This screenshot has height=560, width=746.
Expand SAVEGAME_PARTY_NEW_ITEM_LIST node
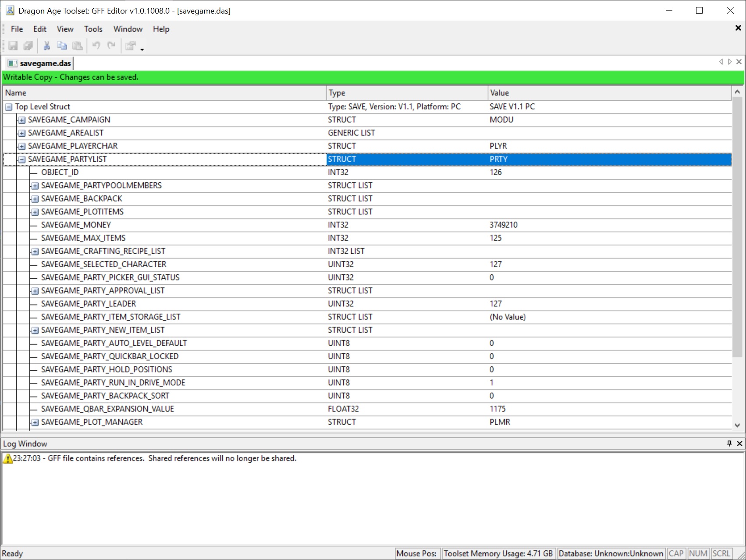click(x=35, y=330)
